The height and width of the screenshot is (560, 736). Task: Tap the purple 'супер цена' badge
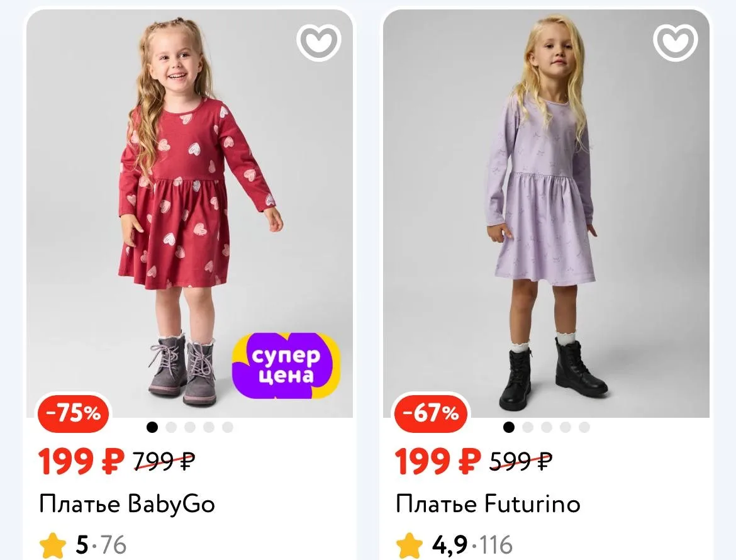pos(286,366)
